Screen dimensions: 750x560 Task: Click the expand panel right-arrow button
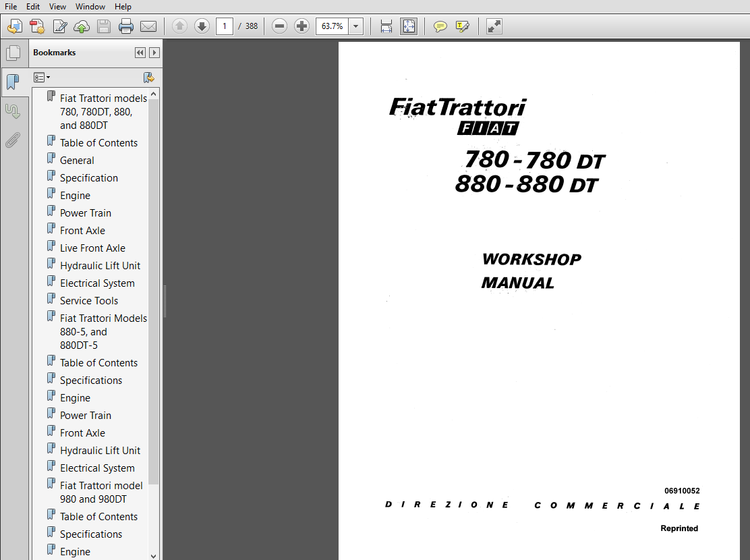[x=154, y=53]
